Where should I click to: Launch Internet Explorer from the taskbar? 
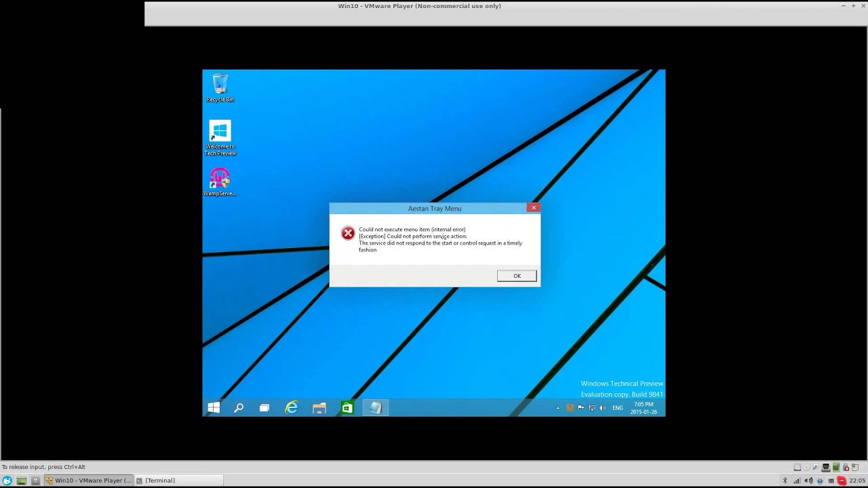[292, 407]
